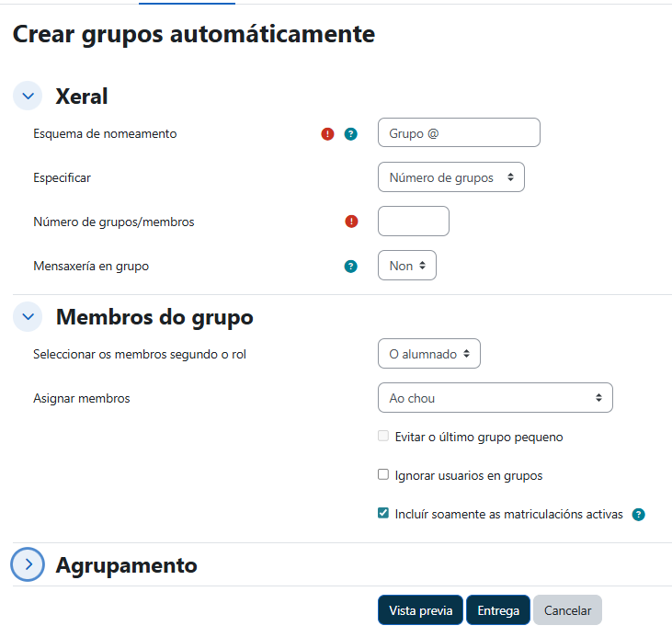Viewport: 672px width, 637px height.
Task: Expand the Agrupamento section
Action: [28, 564]
